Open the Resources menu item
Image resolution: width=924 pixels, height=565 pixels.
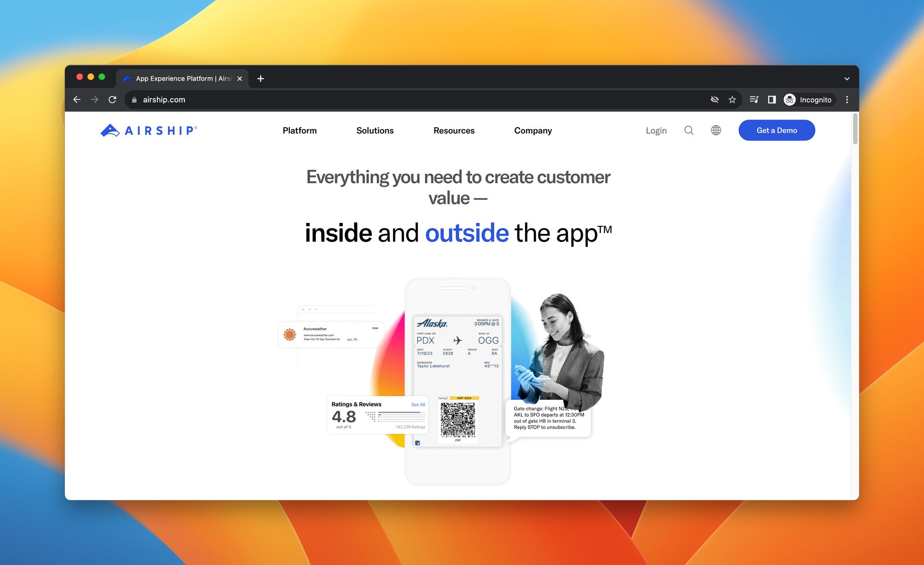[453, 130]
